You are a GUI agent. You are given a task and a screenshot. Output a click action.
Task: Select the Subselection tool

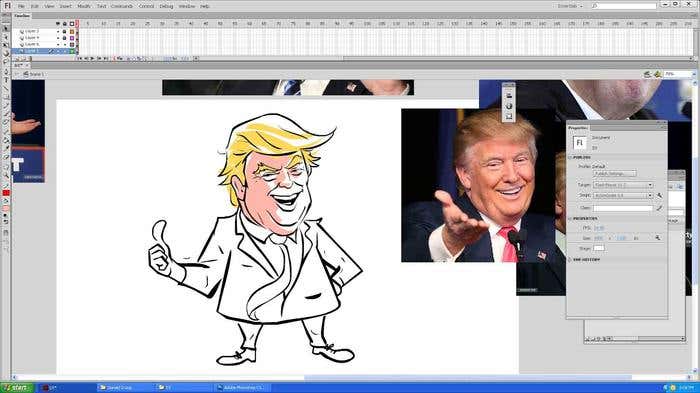(6, 37)
